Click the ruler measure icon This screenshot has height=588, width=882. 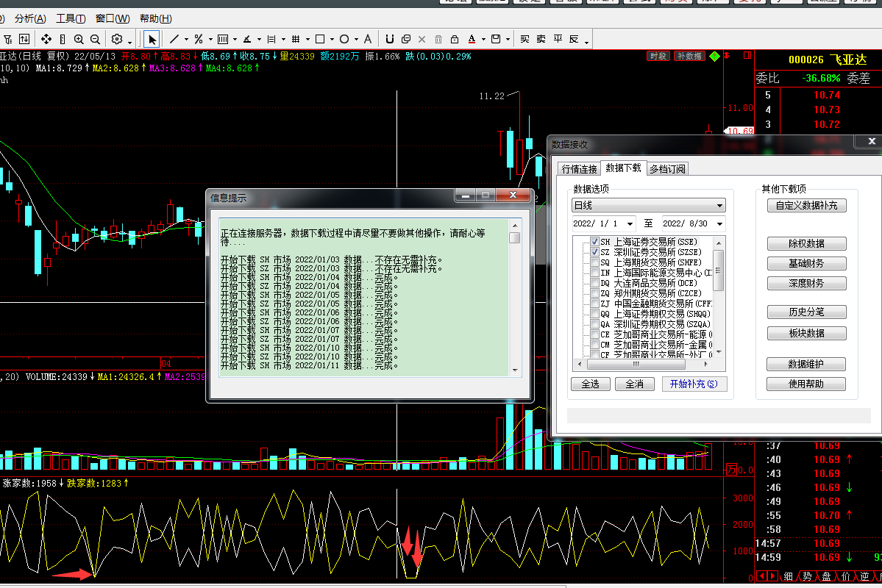point(63,40)
